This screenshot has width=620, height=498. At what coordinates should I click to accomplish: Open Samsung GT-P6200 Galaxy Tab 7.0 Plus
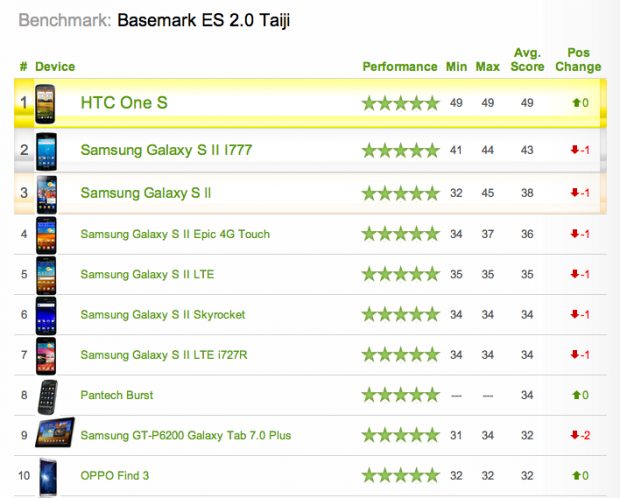pyautogui.click(x=185, y=436)
